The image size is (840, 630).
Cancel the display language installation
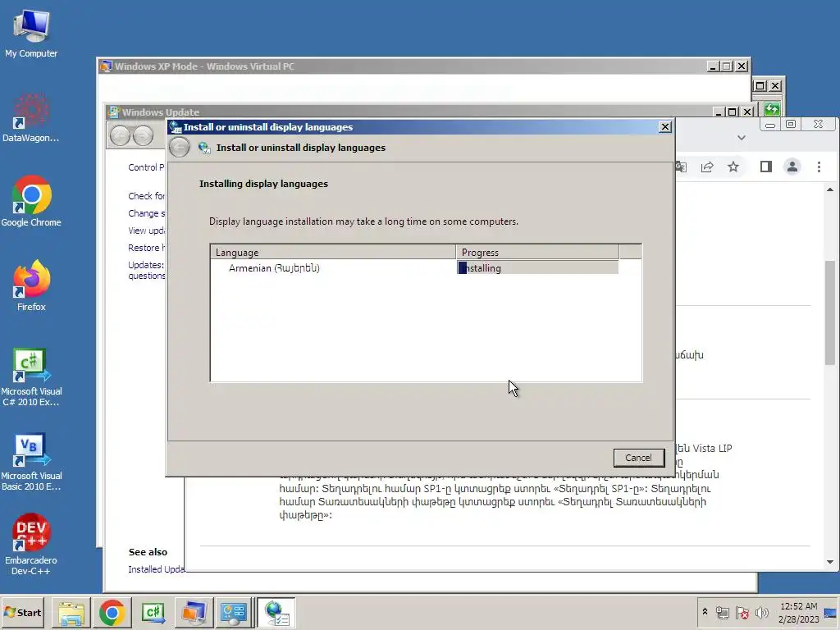[638, 458]
